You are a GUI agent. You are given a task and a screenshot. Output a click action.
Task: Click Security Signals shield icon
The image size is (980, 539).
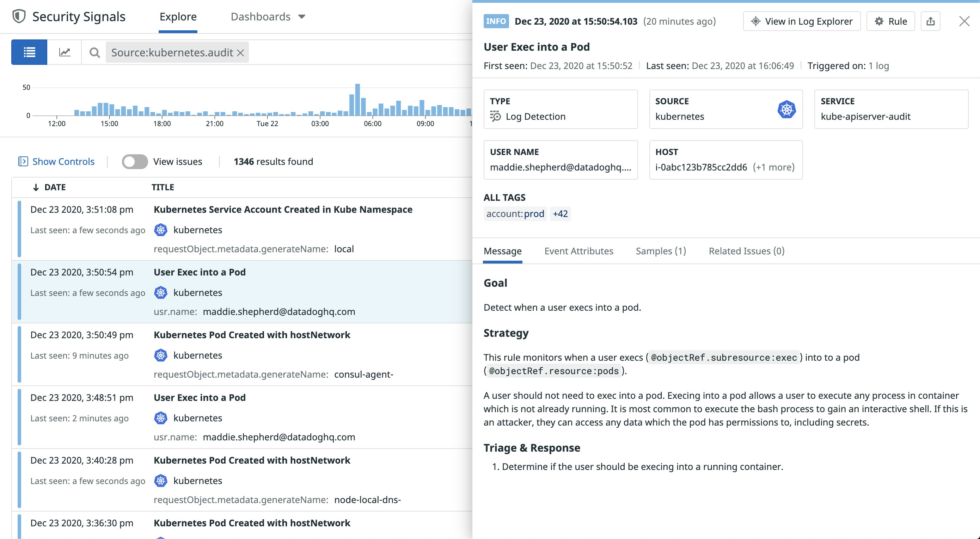point(19,16)
